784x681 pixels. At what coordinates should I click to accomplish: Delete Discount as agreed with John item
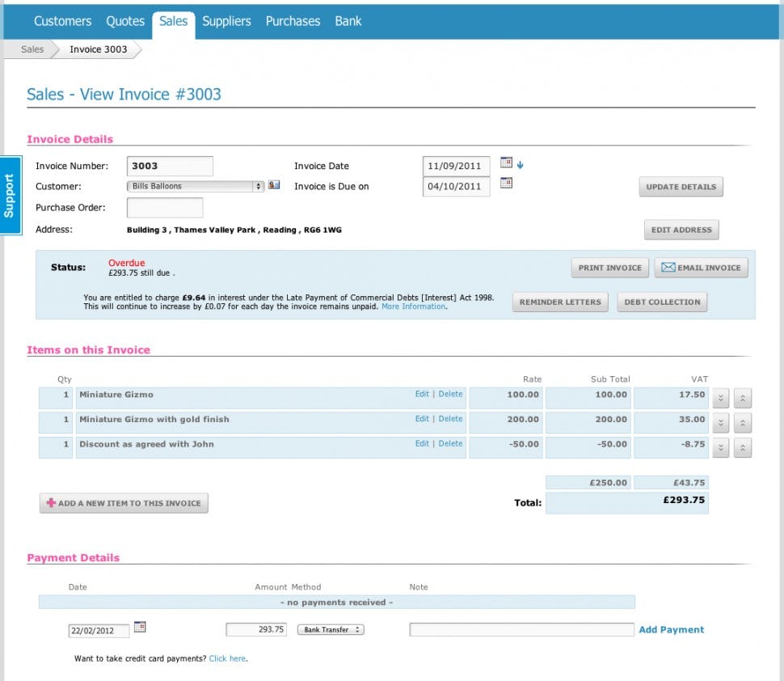[x=450, y=443]
